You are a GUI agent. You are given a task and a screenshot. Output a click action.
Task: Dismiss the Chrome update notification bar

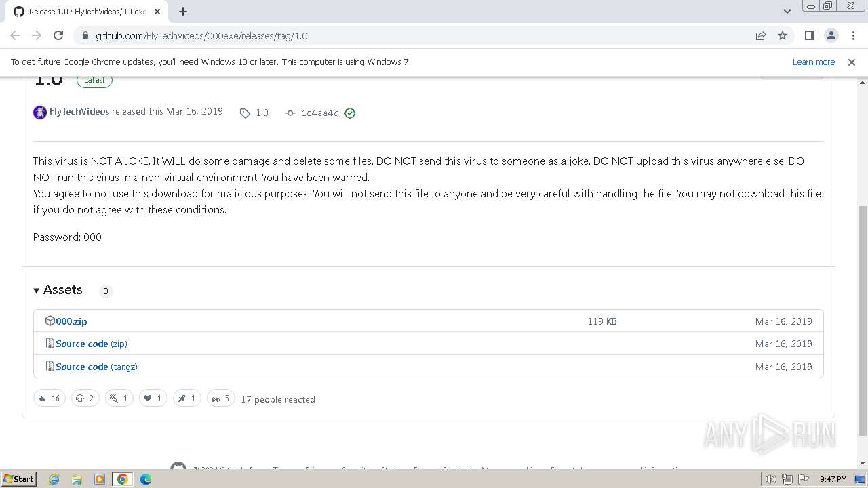pos(852,62)
